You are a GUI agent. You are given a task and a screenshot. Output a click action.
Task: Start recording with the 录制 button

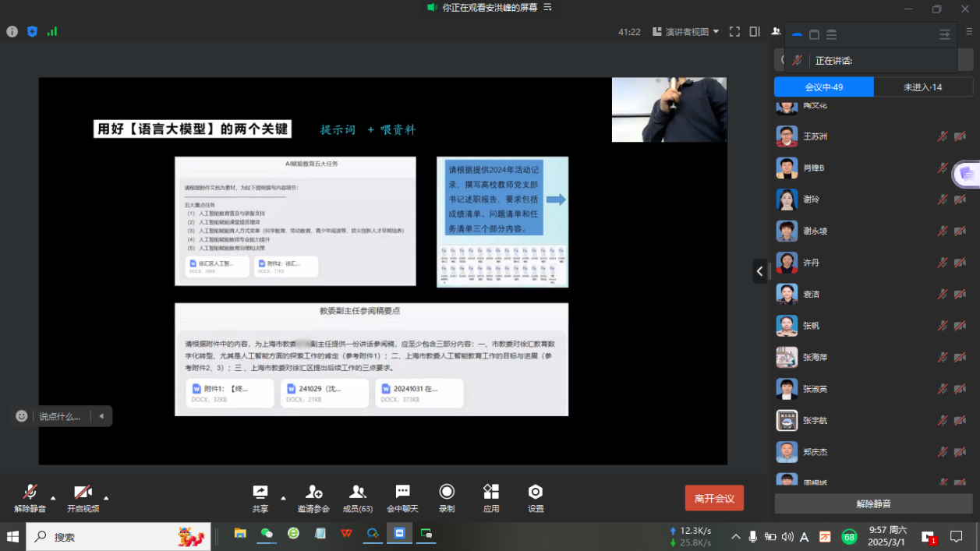(447, 496)
